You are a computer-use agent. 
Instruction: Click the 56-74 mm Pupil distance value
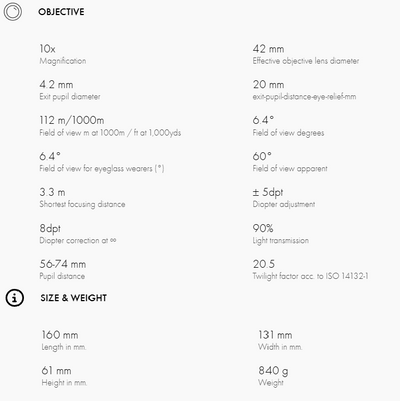[63, 264]
